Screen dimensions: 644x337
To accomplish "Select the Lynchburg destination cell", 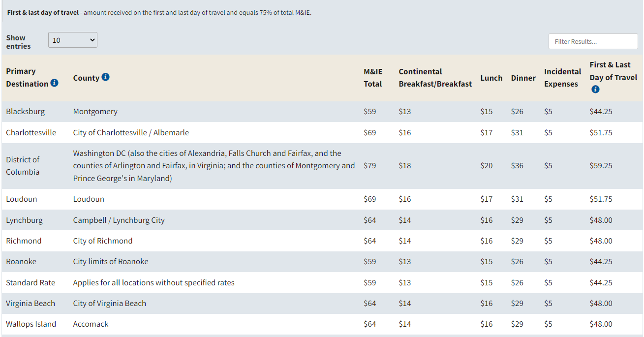I will (24, 220).
